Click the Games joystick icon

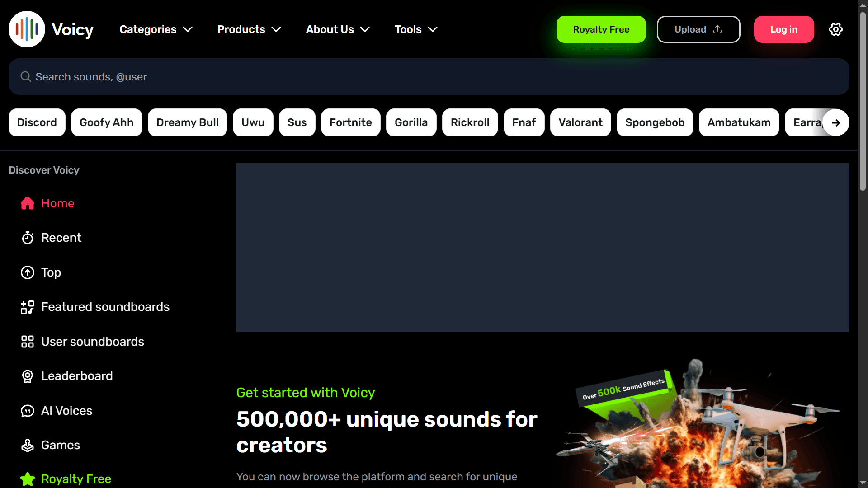pos(28,446)
